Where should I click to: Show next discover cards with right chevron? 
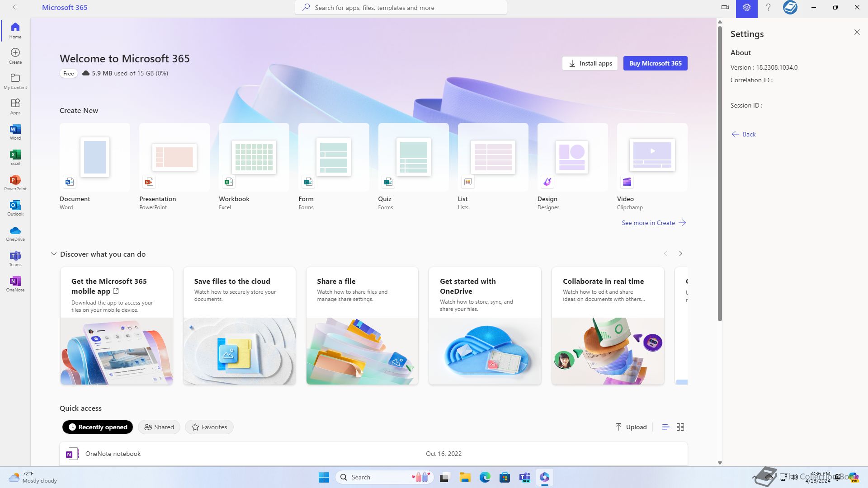pyautogui.click(x=680, y=253)
